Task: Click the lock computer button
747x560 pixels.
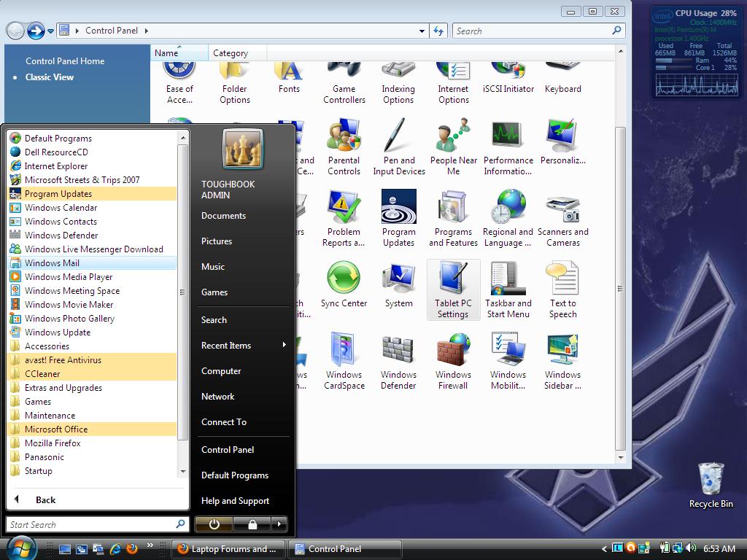Action: point(252,524)
